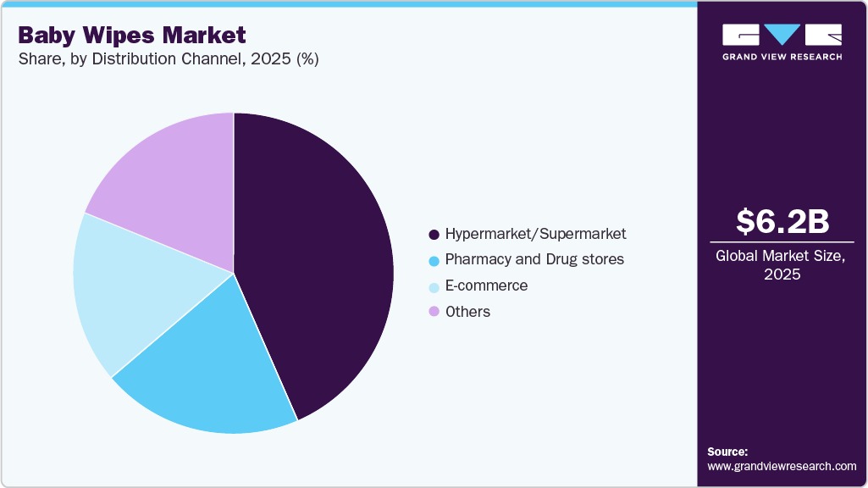Click the Source label in the sidebar

pyautogui.click(x=727, y=452)
